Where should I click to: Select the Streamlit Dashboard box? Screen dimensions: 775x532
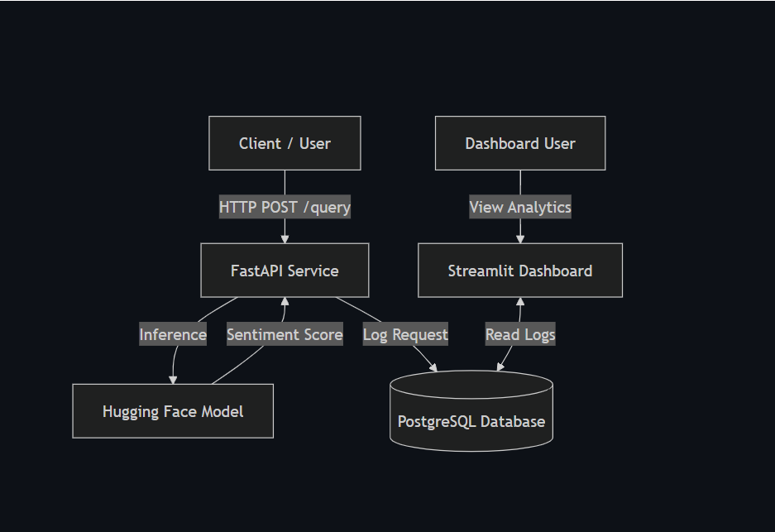pos(519,270)
